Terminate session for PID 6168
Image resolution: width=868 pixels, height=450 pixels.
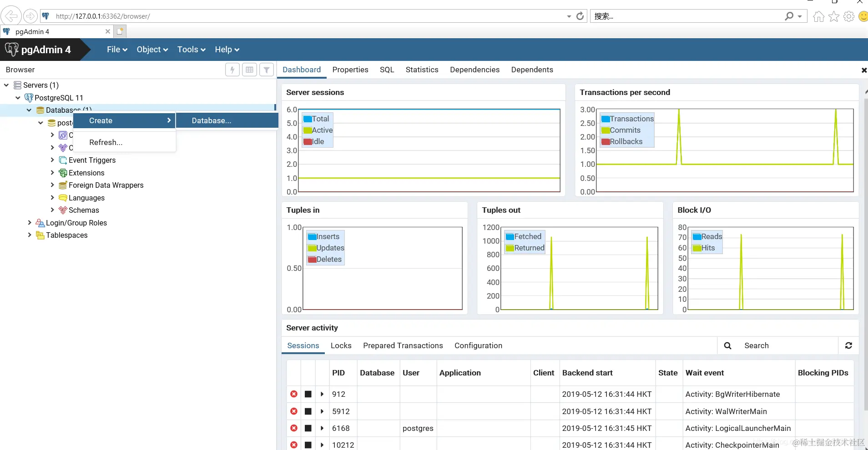click(294, 428)
